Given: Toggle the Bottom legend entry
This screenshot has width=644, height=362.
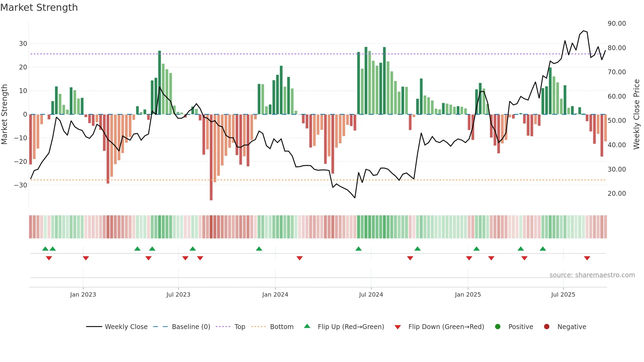Looking at the screenshot, I should tap(272, 327).
